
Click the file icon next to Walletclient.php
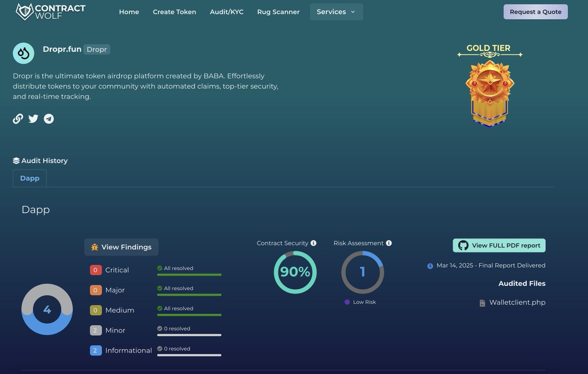[x=482, y=303]
